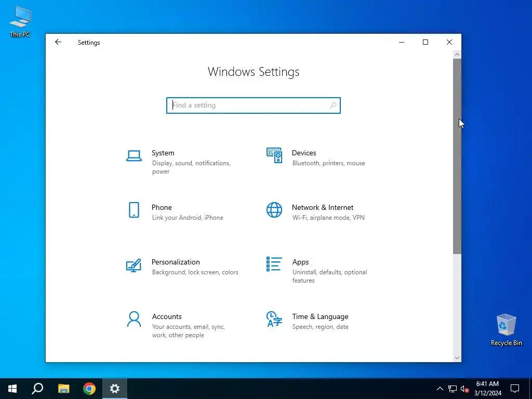The image size is (532, 399).
Task: Close the Settings window
Action: [449, 42]
